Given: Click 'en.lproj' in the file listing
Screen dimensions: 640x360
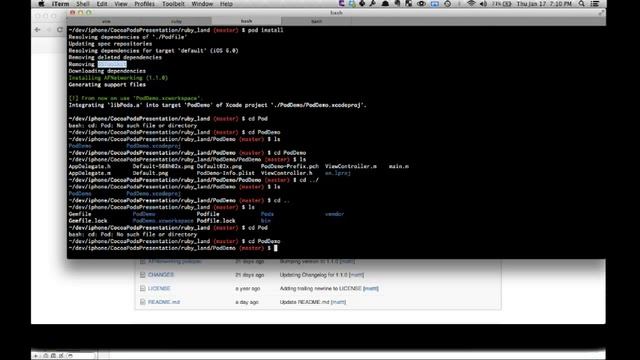Looking at the screenshot, I should pyautogui.click(x=338, y=173).
